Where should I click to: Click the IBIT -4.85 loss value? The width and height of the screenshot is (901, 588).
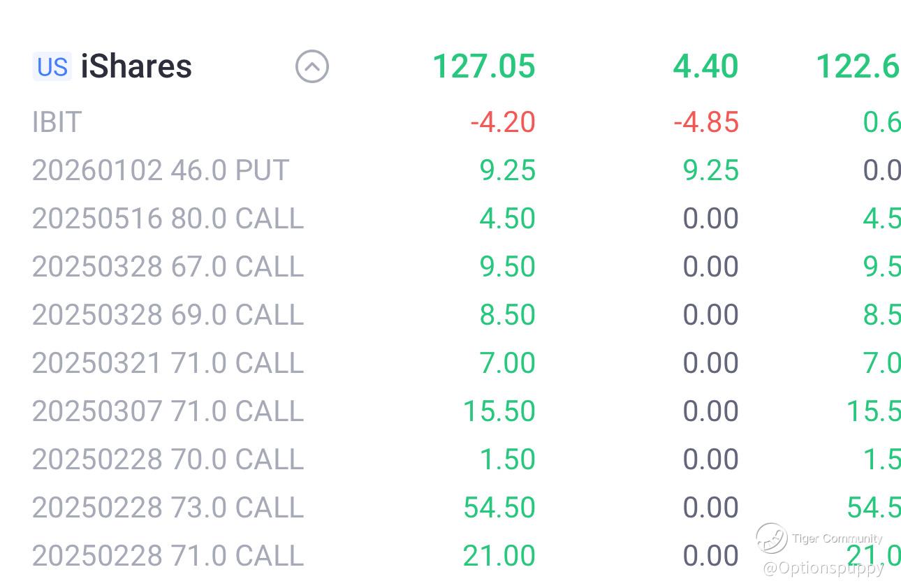click(706, 122)
